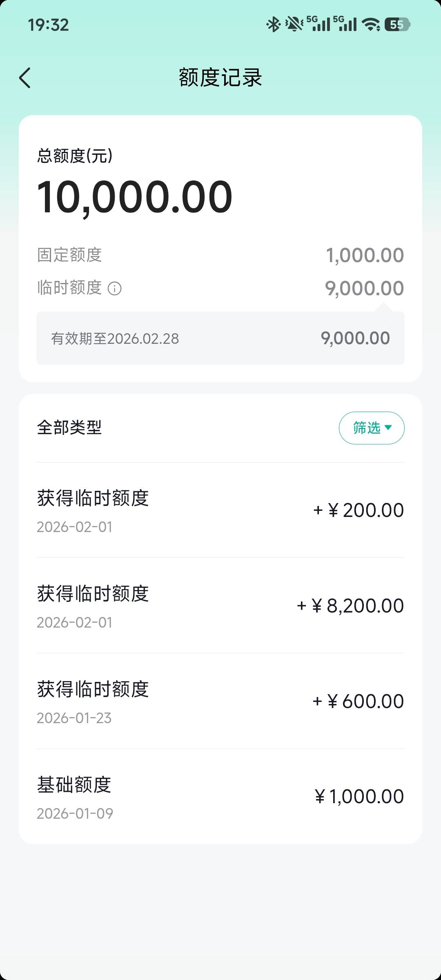
Task: Tap the 临时额度 label
Action: (69, 288)
